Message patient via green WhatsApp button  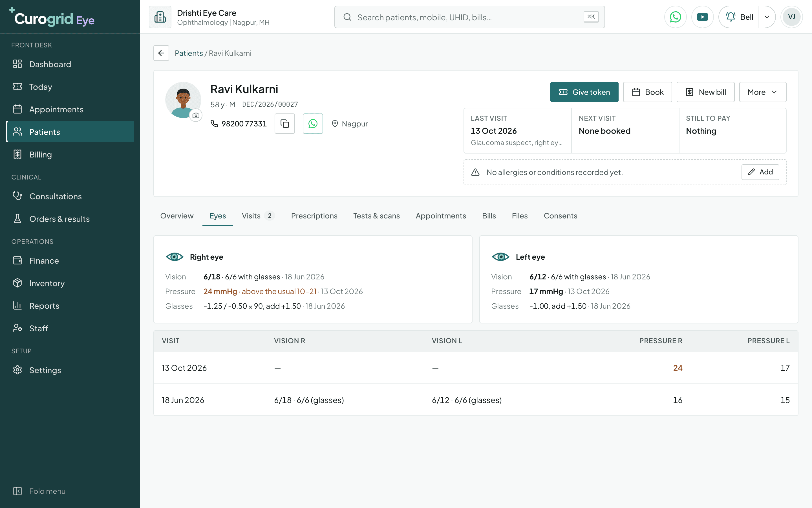click(313, 124)
